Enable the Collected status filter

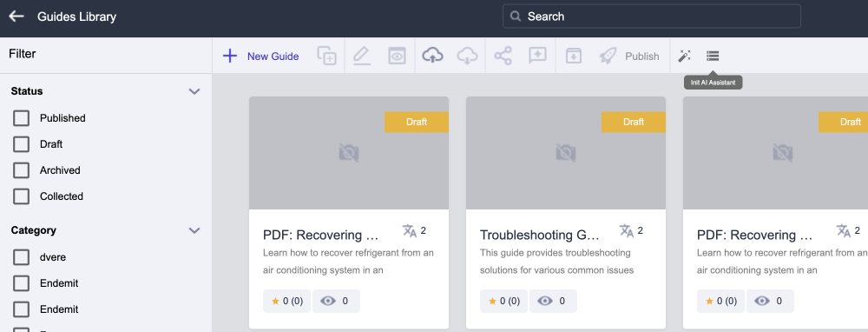tap(21, 196)
